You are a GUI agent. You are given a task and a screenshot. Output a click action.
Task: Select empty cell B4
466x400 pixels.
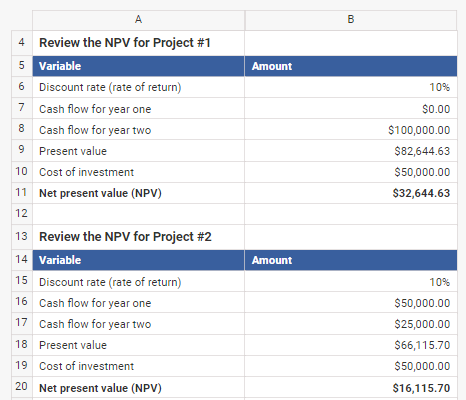pos(351,43)
